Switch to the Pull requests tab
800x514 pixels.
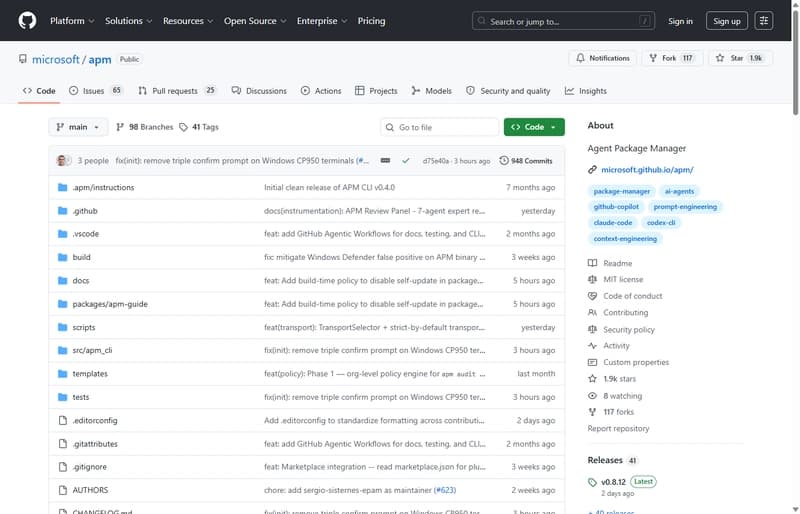pyautogui.click(x=177, y=91)
